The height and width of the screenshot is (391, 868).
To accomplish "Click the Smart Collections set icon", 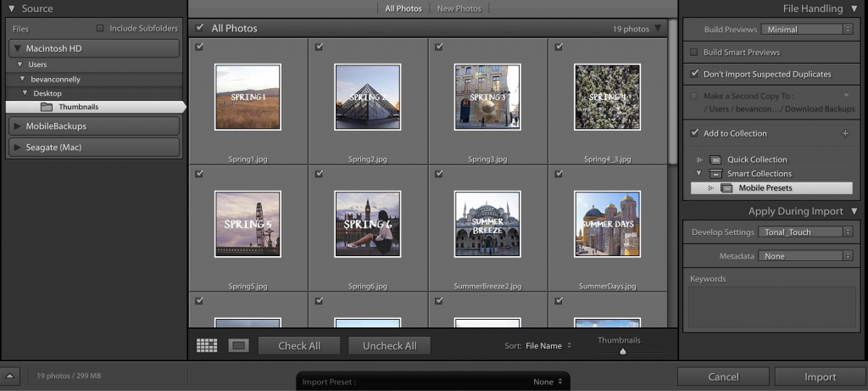I will pos(715,174).
